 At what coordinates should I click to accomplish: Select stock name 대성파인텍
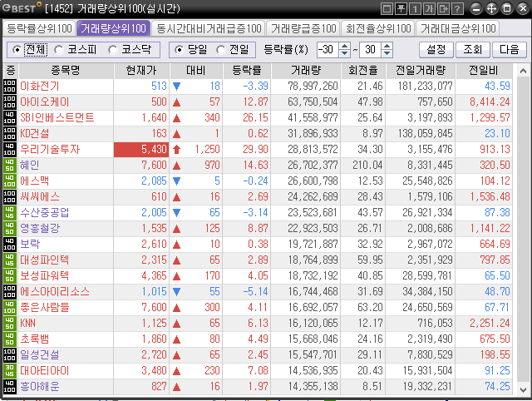coord(44,260)
